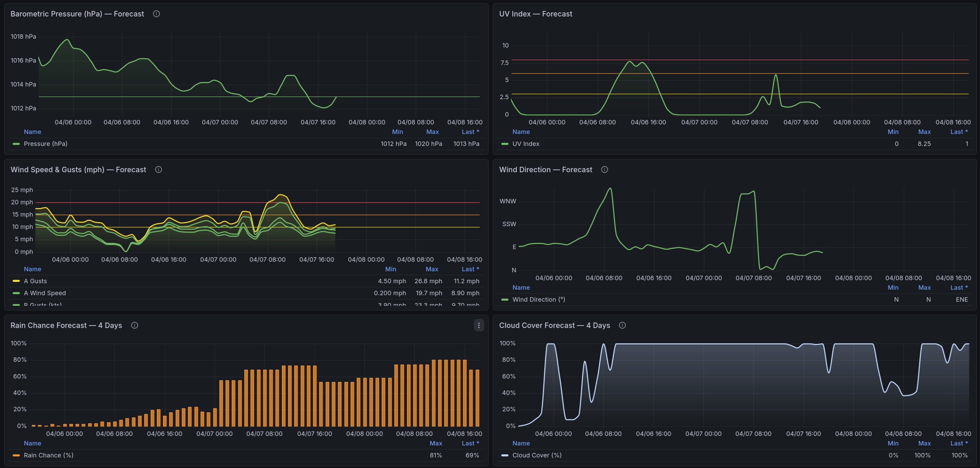Click the Cloud Cover Forecast info icon
This screenshot has width=980, height=468.
pyautogui.click(x=622, y=326)
